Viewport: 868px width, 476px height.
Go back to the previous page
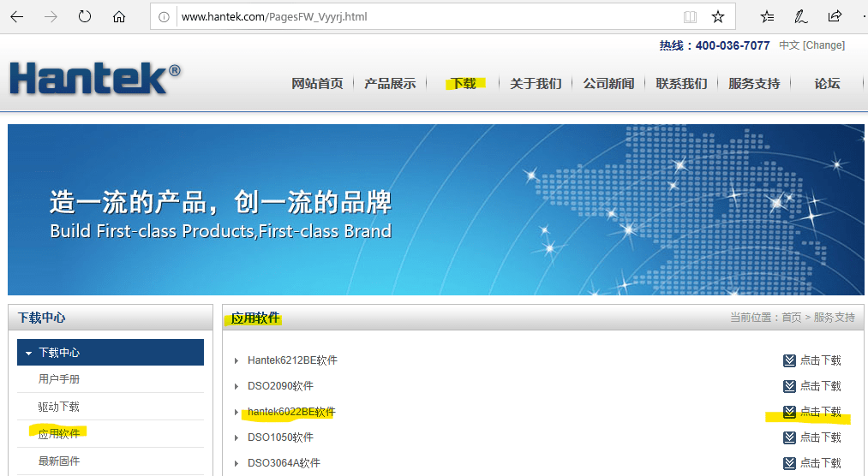click(x=17, y=16)
